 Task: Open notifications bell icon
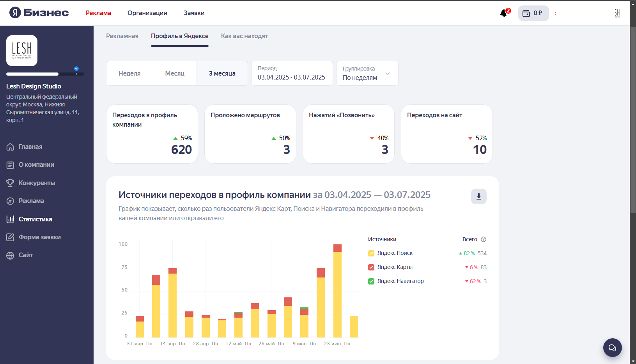[x=503, y=13]
